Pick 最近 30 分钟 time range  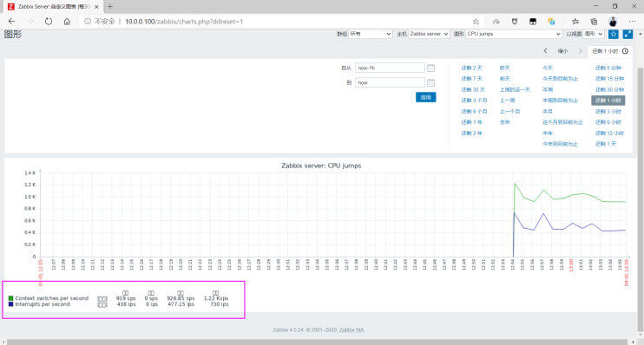(609, 89)
